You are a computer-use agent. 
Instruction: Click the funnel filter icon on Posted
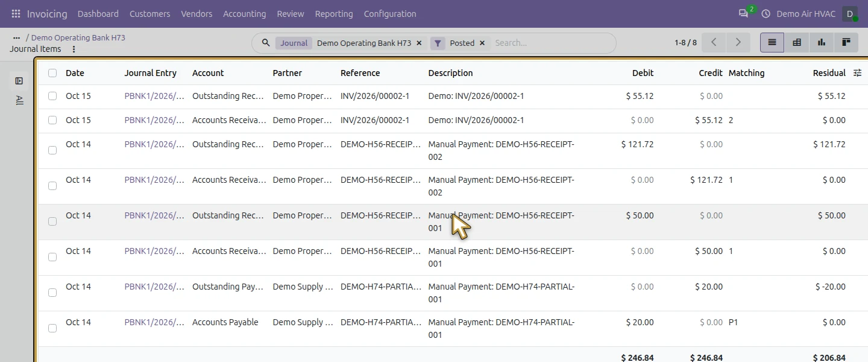pyautogui.click(x=438, y=43)
